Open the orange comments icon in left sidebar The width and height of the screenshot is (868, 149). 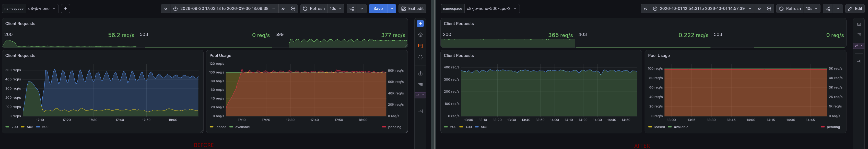420,46
